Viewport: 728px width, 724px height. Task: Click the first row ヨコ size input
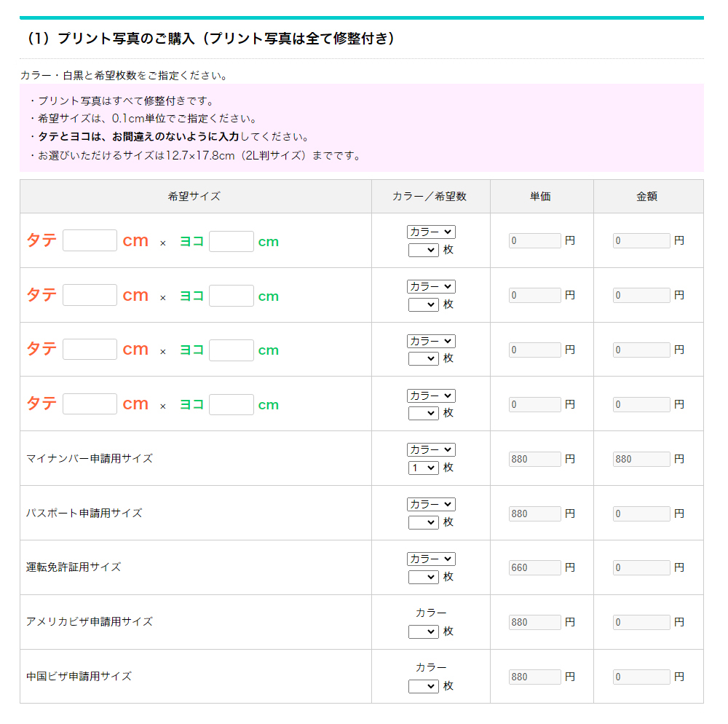pyautogui.click(x=231, y=241)
